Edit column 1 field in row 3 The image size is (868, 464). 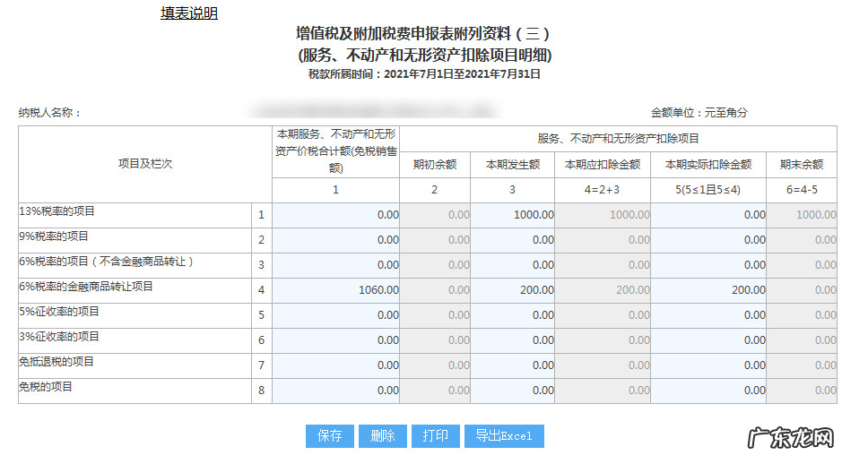tap(336, 265)
